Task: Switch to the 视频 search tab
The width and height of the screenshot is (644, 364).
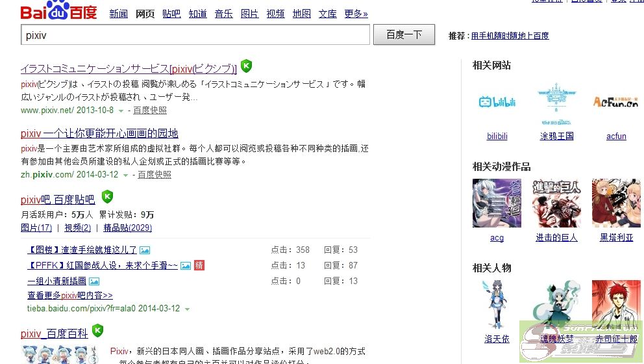Action: tap(276, 14)
